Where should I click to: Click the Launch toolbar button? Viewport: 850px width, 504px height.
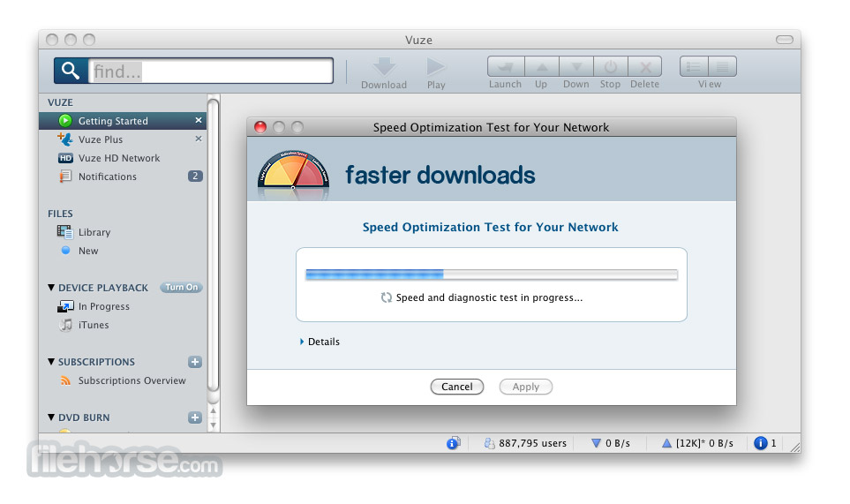pos(506,67)
